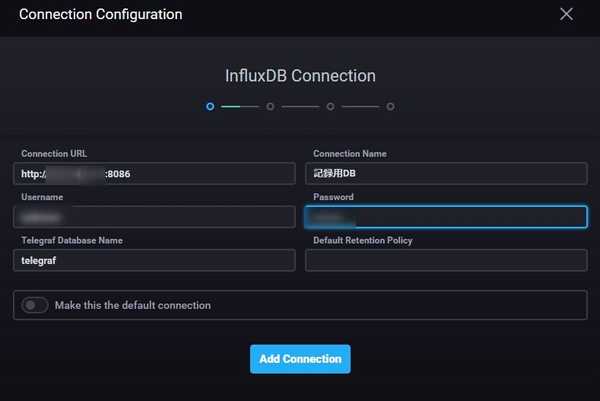Click the Connection Name input field

[446, 174]
